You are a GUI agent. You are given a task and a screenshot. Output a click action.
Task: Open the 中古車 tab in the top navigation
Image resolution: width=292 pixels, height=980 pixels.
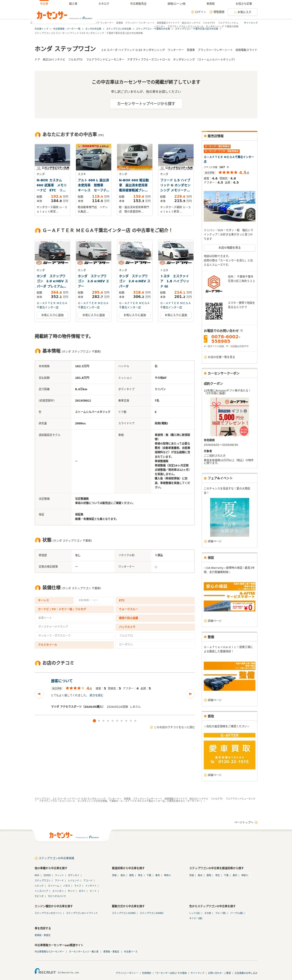pos(44,3)
